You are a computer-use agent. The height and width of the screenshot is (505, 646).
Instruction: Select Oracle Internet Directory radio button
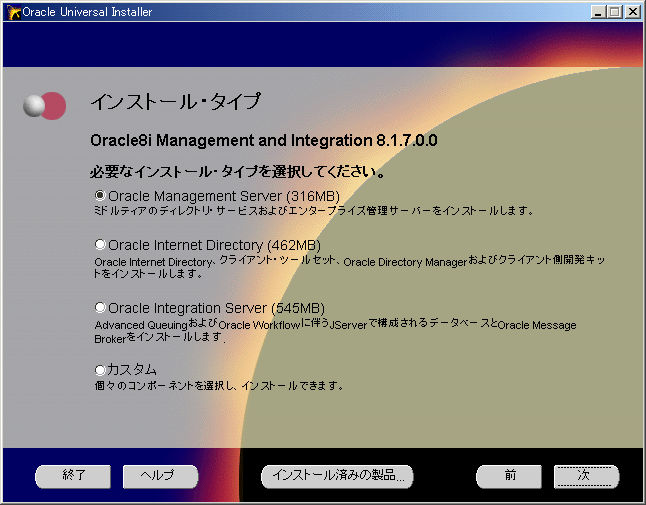(100, 244)
